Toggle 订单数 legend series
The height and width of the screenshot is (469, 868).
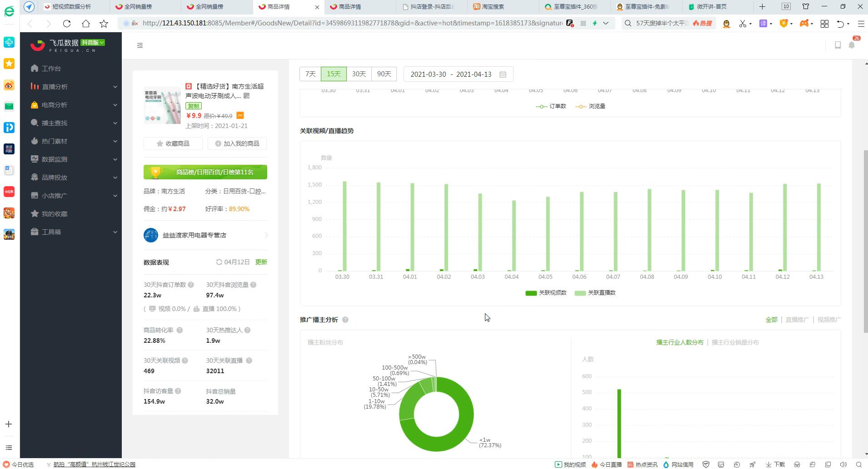pyautogui.click(x=551, y=106)
